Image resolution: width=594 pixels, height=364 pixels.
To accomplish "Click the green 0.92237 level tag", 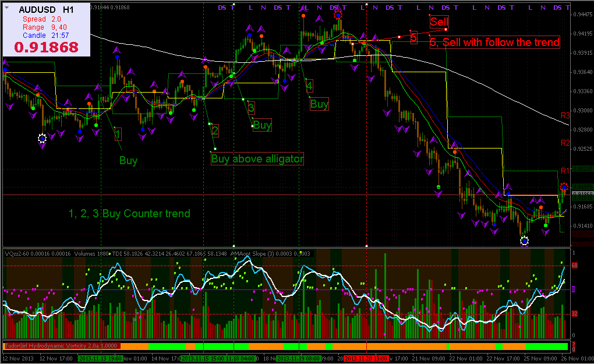I will (x=582, y=168).
